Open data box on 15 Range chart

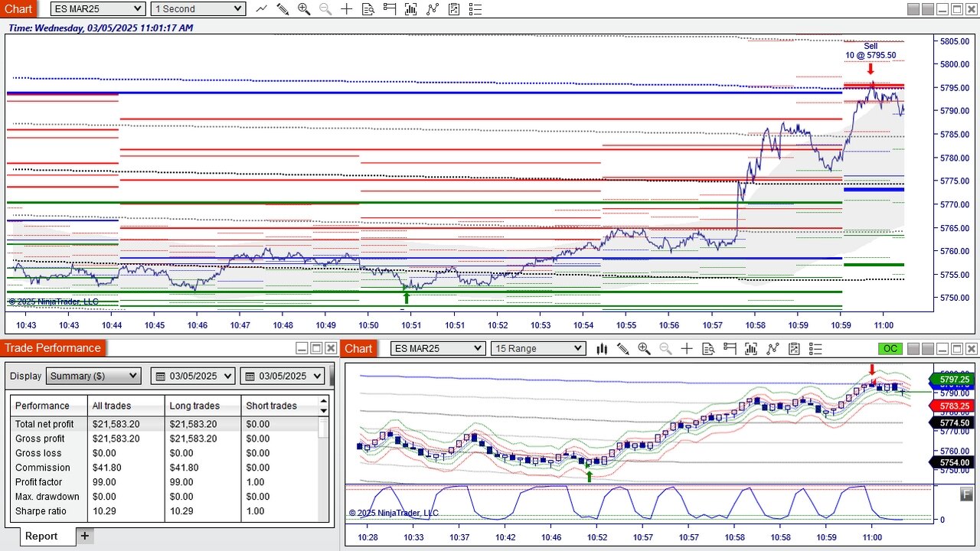[x=708, y=349]
